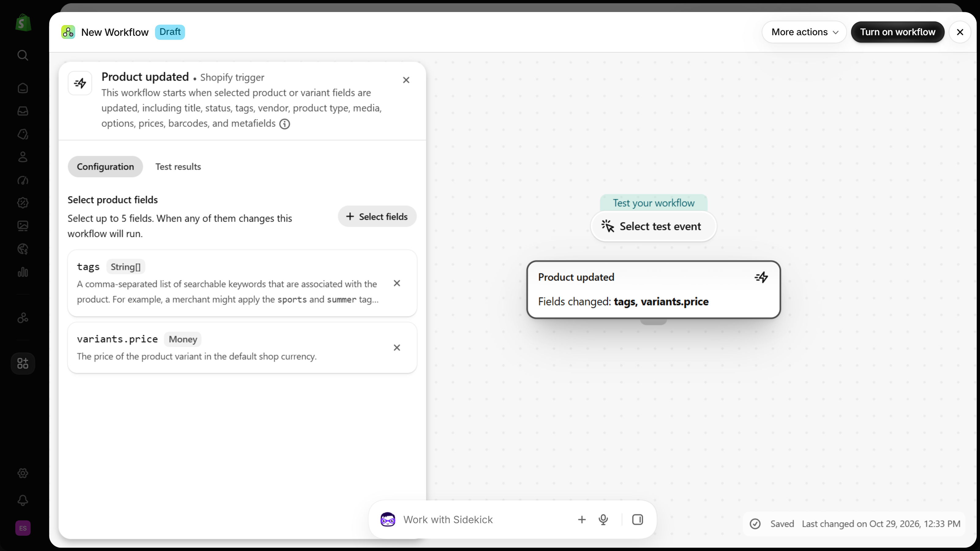This screenshot has width=980, height=551.
Task: Click the Flow app logo next to New Workflow
Action: pyautogui.click(x=68, y=32)
